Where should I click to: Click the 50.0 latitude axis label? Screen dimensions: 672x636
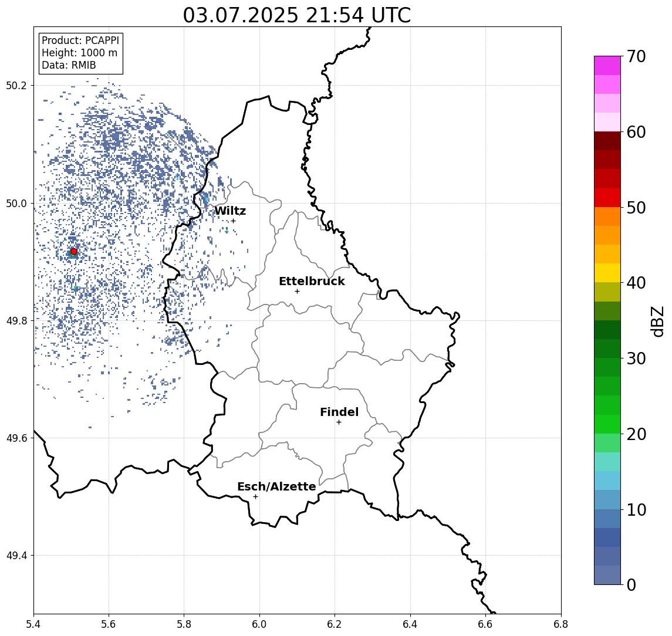click(x=16, y=203)
